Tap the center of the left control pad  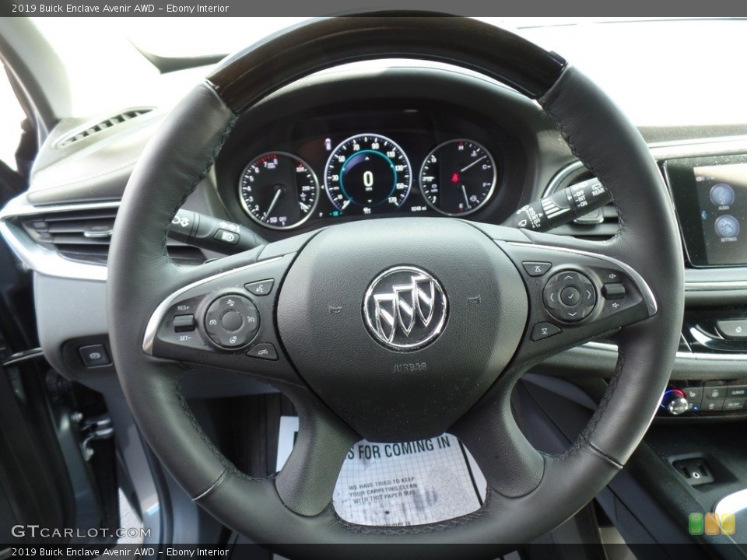point(232,321)
